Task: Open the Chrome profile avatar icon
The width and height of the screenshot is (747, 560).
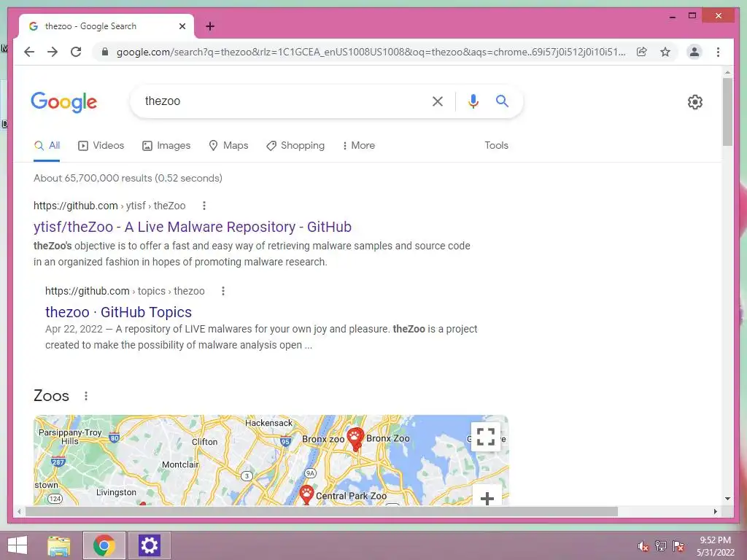Action: 694,52
